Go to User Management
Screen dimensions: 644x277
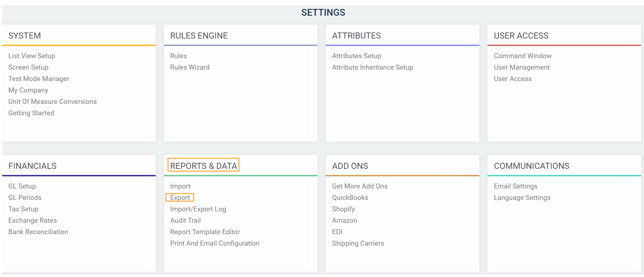point(522,67)
